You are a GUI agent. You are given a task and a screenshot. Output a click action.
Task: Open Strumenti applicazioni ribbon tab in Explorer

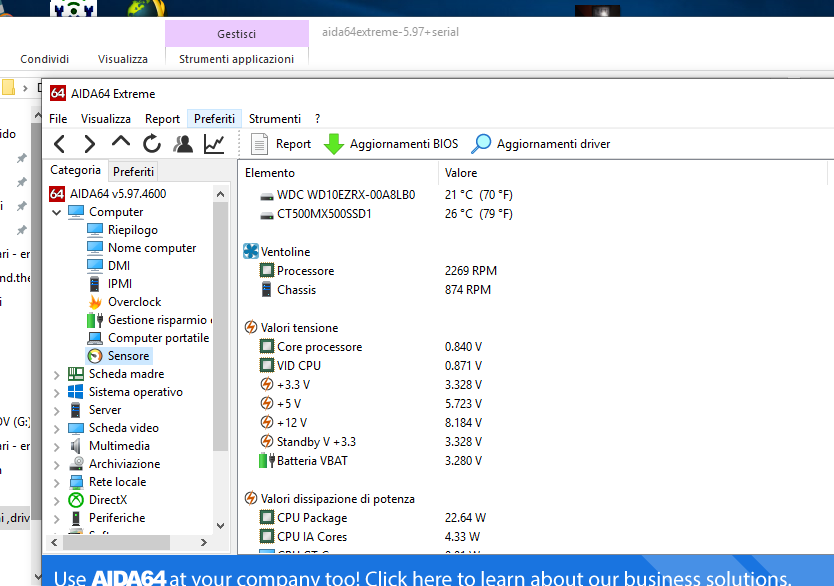[237, 59]
